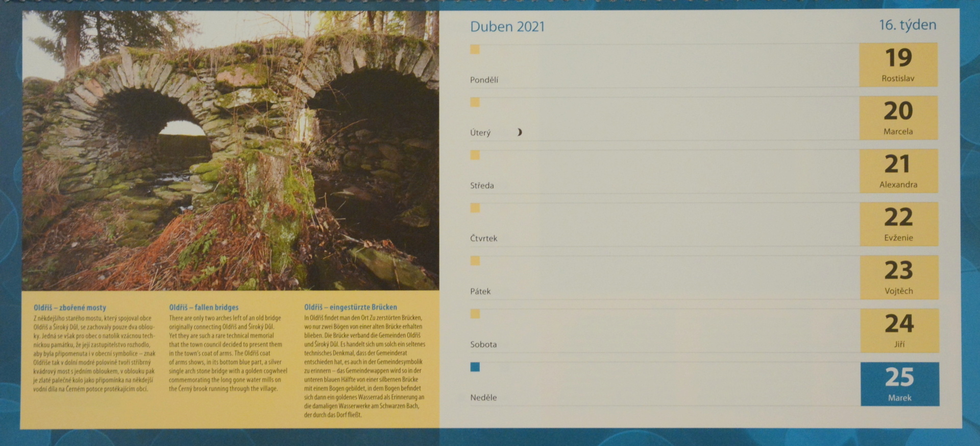Click the heading 'Oldřiš – zbořené mosty'

pyautogui.click(x=70, y=308)
